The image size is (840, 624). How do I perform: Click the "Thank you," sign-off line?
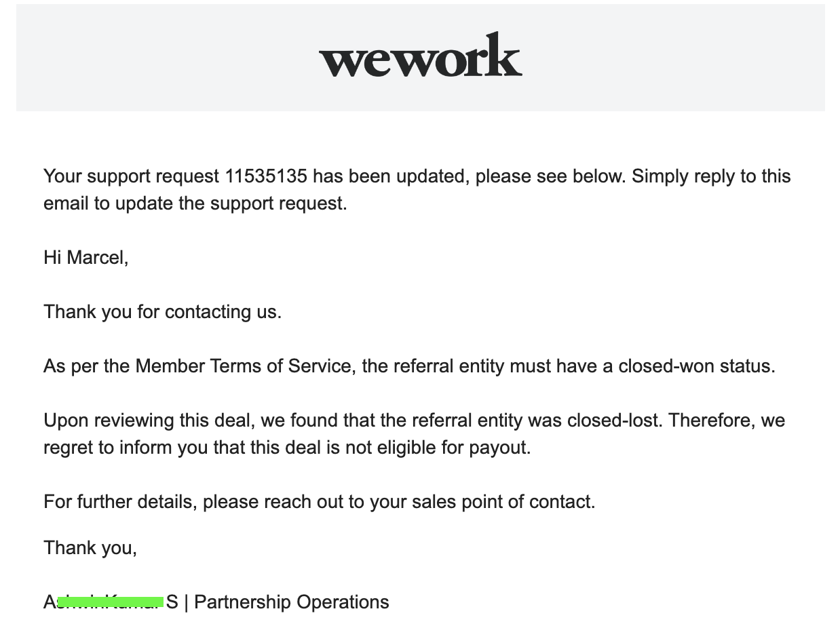point(90,547)
